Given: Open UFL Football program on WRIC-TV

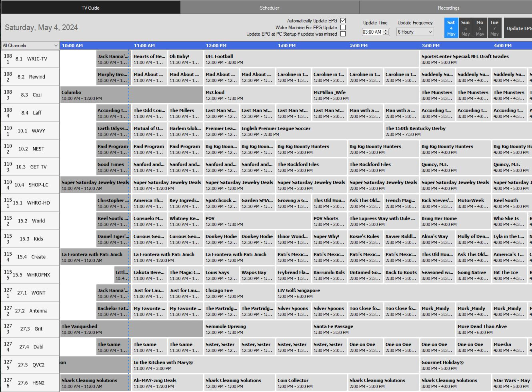Looking at the screenshot, I should pos(311,59).
